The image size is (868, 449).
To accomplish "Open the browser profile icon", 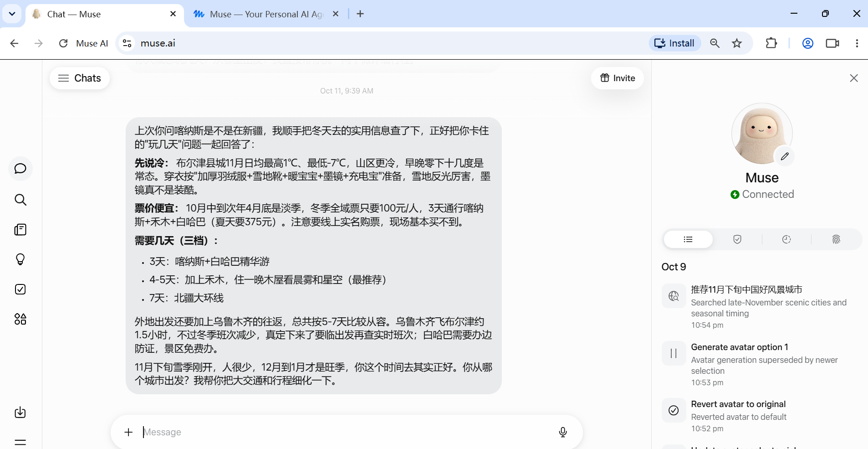I will (x=808, y=43).
